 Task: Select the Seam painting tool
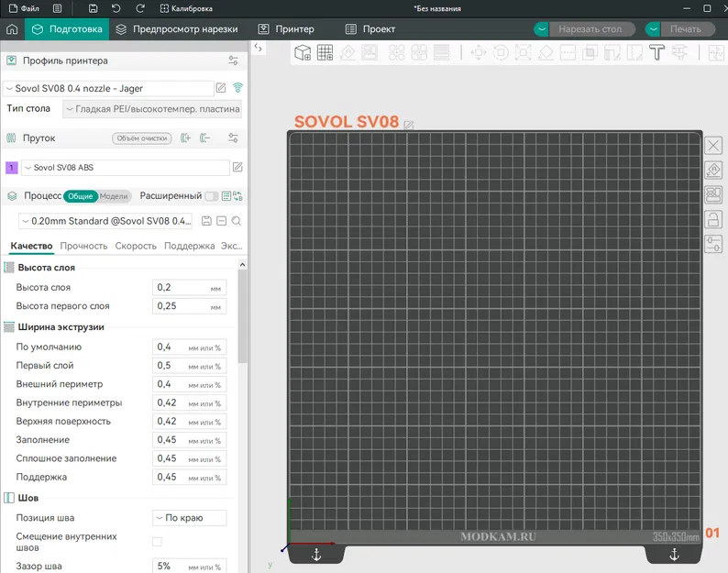tap(634, 52)
